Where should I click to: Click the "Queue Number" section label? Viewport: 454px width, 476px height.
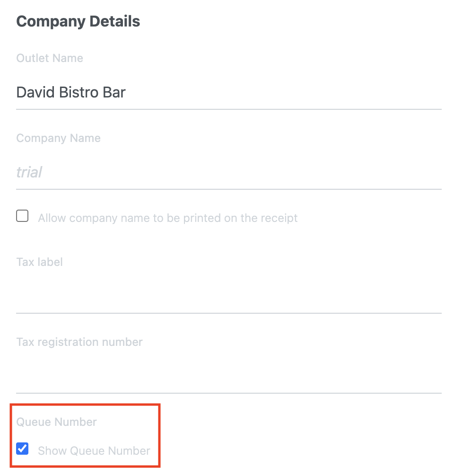pos(56,422)
